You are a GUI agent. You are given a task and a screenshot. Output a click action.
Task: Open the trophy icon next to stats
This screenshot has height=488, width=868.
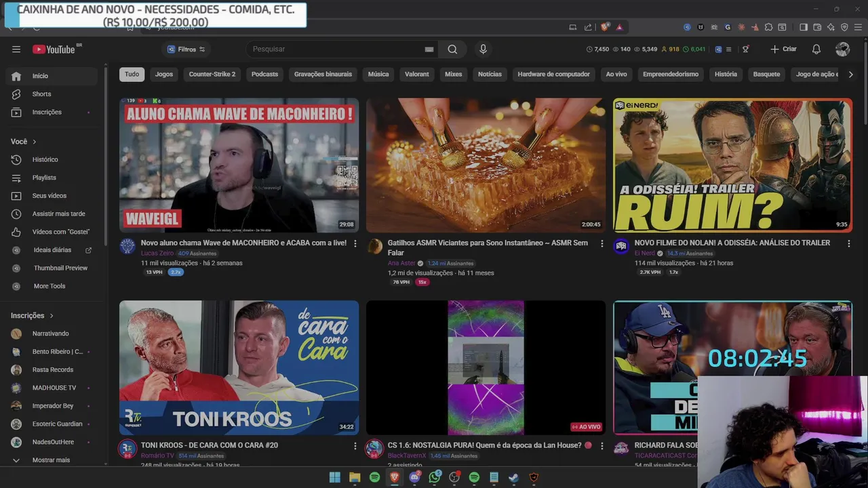coord(746,49)
